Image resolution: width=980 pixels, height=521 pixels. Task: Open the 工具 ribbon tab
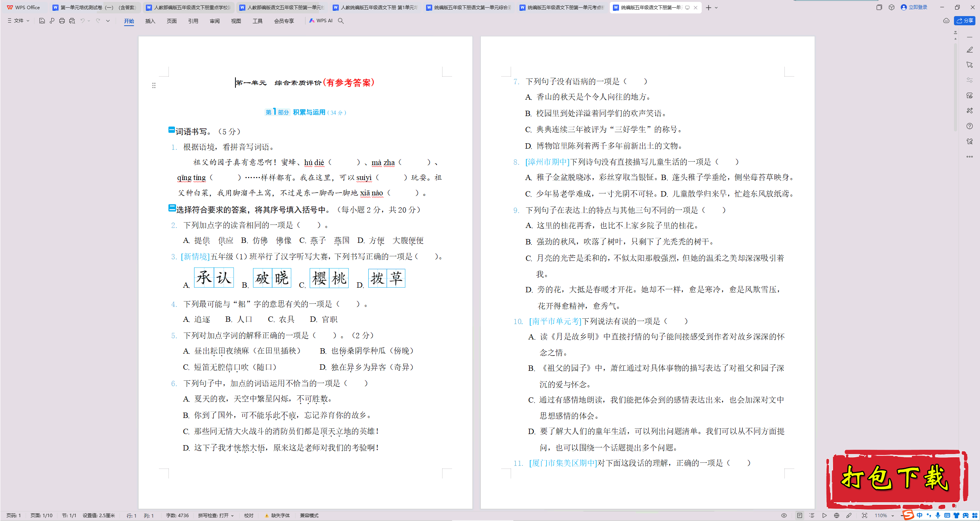[258, 21]
